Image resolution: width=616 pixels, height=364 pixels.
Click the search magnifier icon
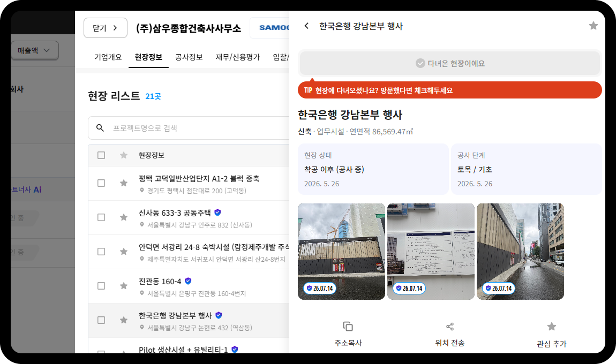point(100,128)
